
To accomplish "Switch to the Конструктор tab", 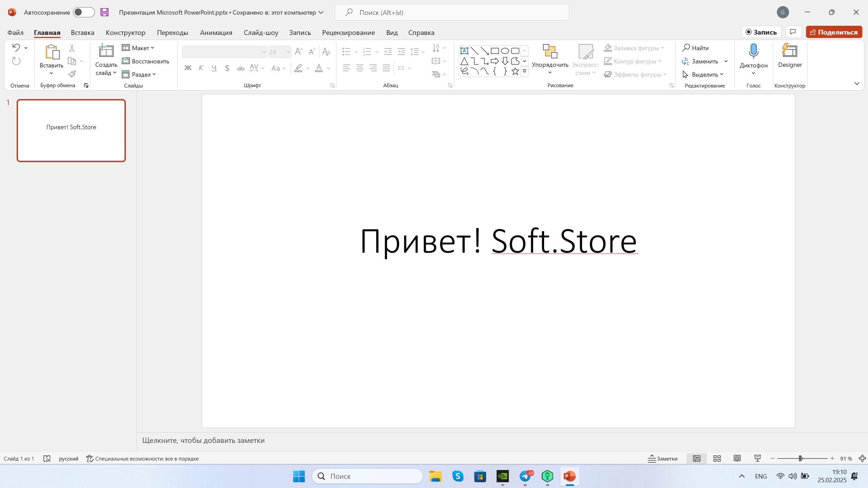I will pyautogui.click(x=126, y=33).
